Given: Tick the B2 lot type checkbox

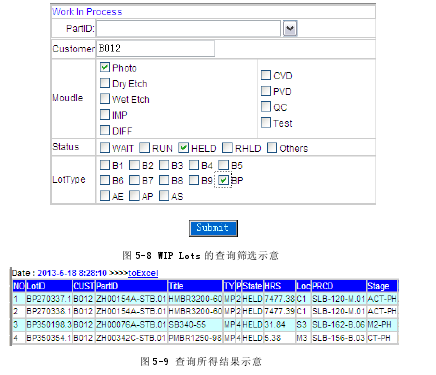Looking at the screenshot, I should click(134, 165).
